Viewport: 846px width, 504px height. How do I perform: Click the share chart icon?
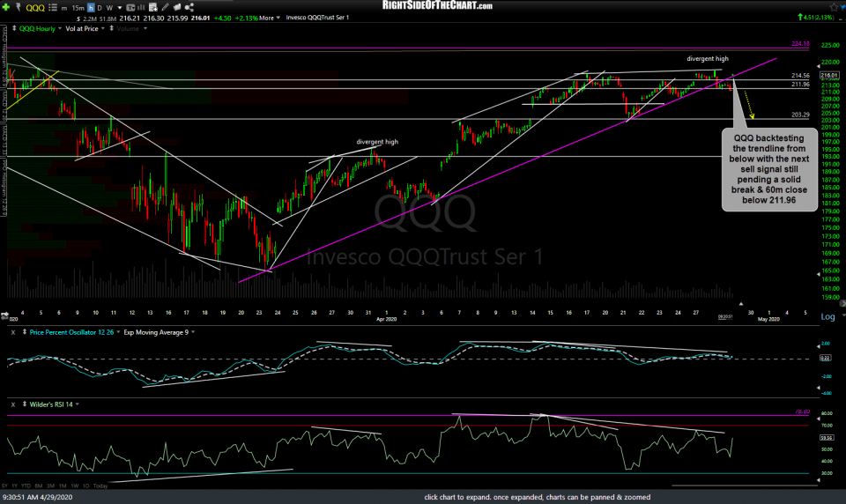[189, 7]
